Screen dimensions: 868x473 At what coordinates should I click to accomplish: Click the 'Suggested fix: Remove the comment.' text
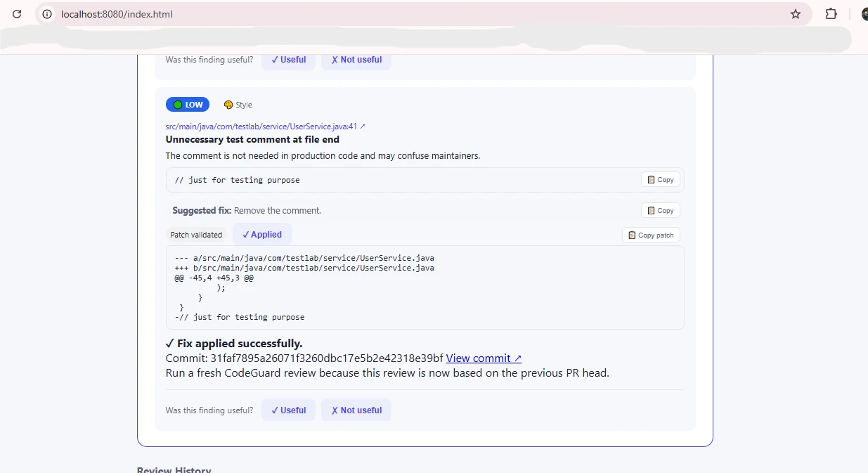tap(247, 211)
